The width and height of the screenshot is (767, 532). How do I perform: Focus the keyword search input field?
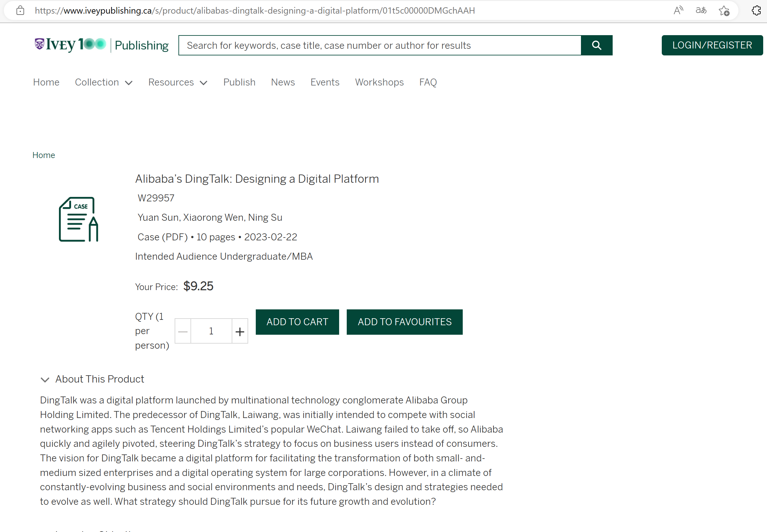click(x=379, y=45)
